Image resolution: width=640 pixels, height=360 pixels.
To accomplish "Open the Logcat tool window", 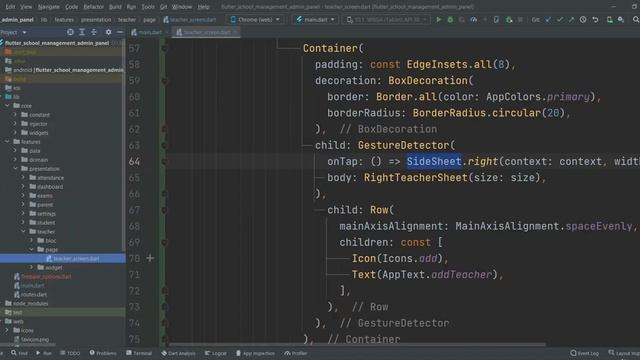I will 216,353.
